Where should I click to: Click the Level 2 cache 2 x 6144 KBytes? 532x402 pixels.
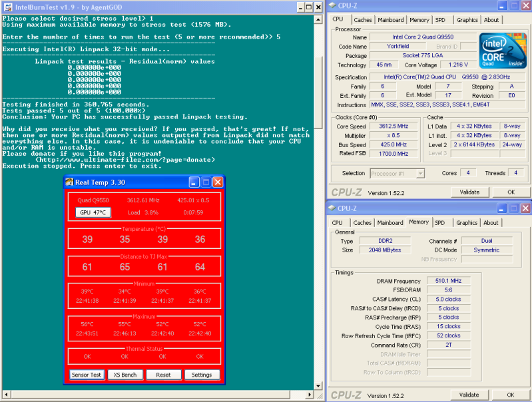point(474,144)
